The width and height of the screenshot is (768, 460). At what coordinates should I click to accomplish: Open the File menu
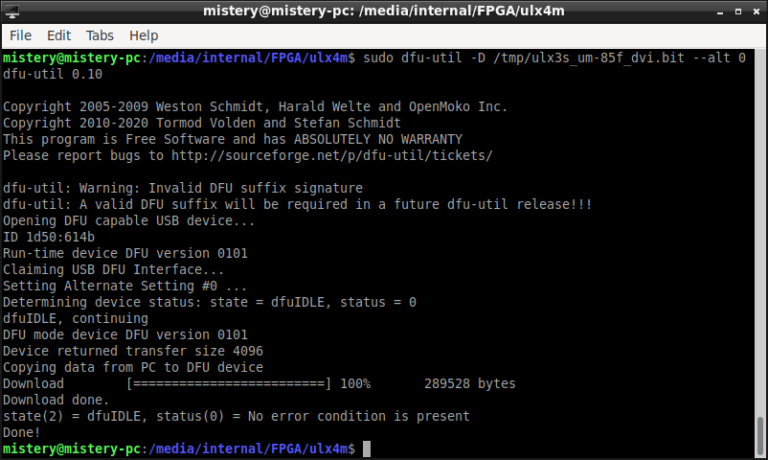pyautogui.click(x=21, y=35)
